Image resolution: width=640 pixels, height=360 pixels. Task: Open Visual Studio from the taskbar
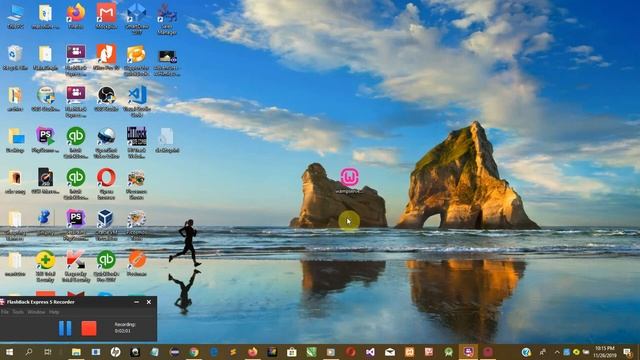point(370,352)
